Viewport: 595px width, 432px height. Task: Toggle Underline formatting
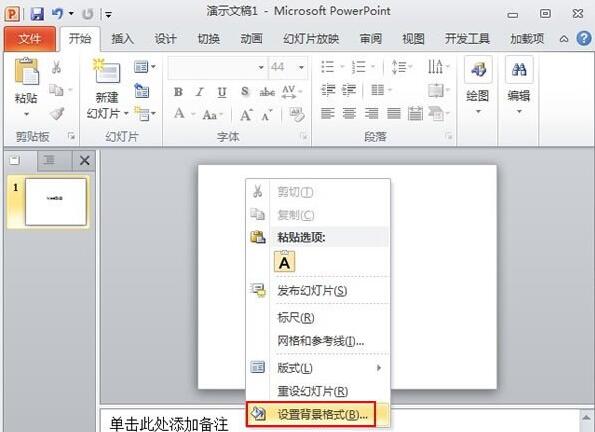coord(222,91)
